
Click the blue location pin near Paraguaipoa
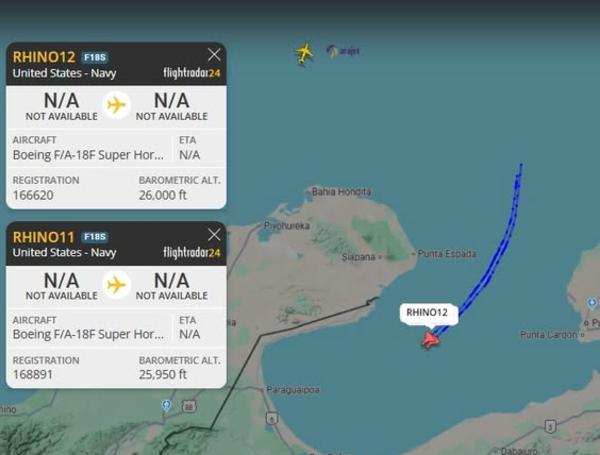coord(166,405)
